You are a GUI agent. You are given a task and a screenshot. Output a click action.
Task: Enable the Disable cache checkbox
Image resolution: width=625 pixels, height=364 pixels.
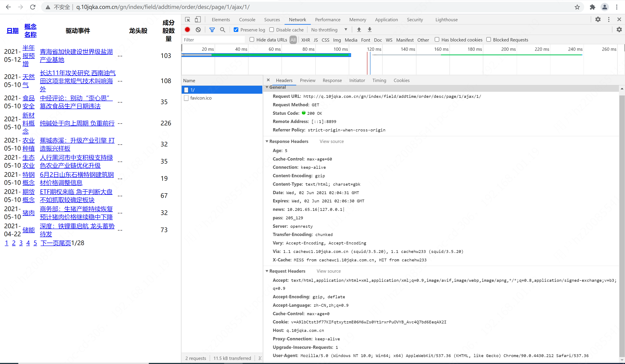271,30
